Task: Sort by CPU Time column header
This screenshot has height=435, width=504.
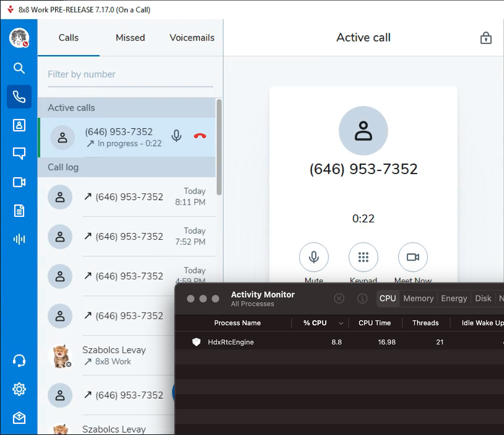Action: point(375,323)
